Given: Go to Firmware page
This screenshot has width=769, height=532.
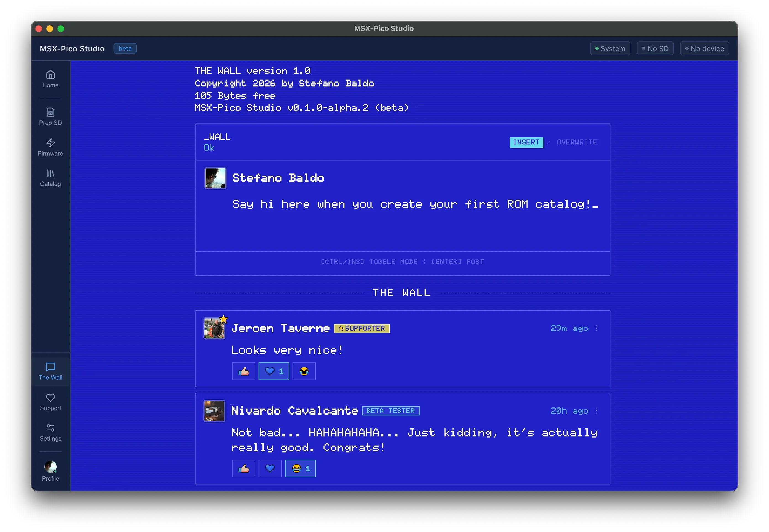Looking at the screenshot, I should point(50,147).
